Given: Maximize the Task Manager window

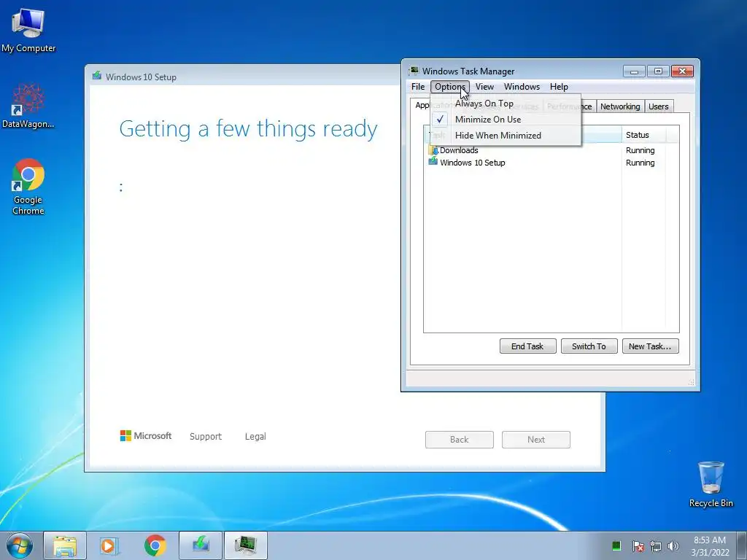Looking at the screenshot, I should coord(658,71).
